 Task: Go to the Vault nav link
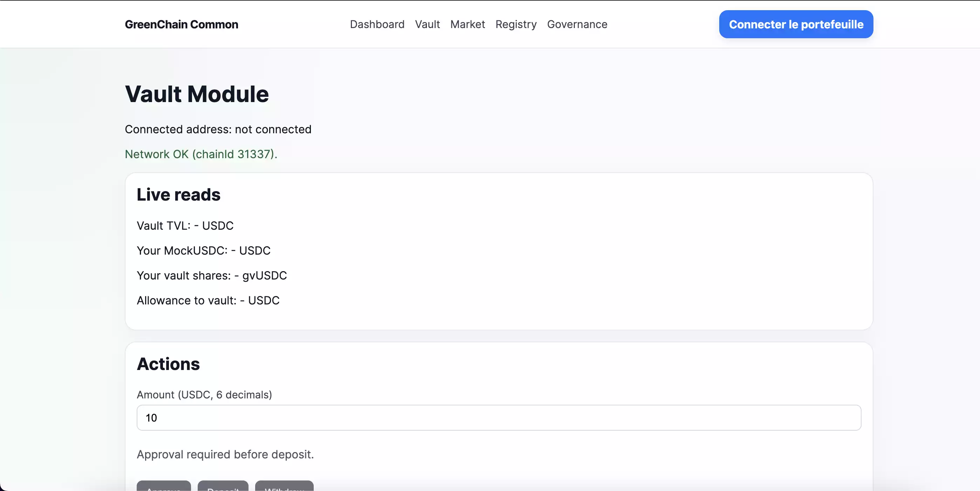(x=427, y=24)
